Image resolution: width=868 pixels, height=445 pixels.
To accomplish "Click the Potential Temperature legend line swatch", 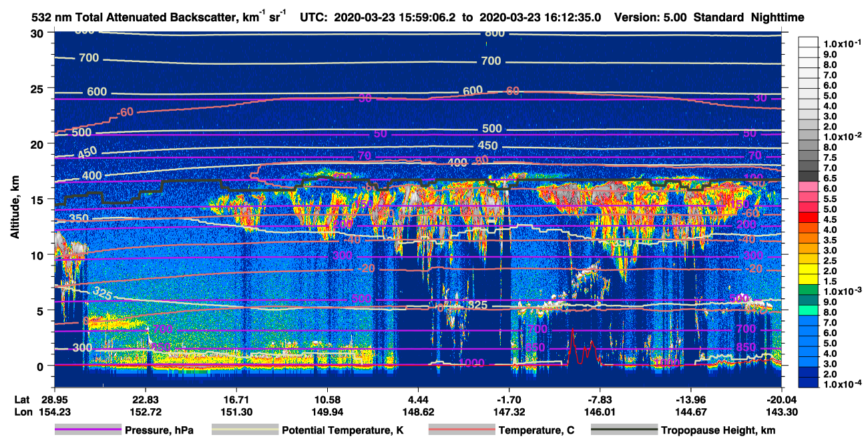I will click(x=244, y=430).
